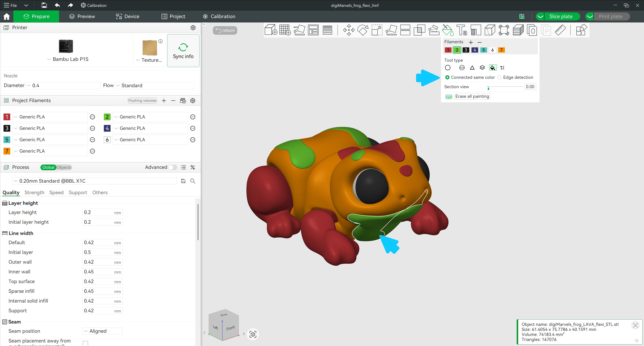Select the Color painting bucket tool

448,30
